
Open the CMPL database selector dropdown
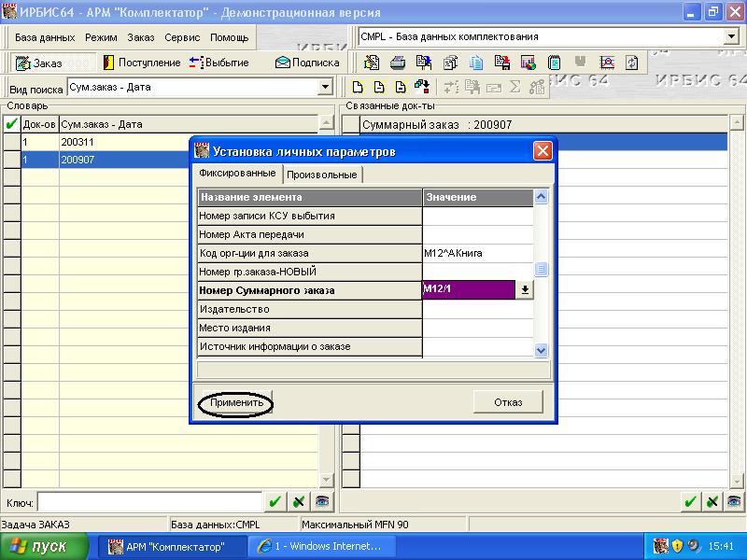tap(731, 37)
